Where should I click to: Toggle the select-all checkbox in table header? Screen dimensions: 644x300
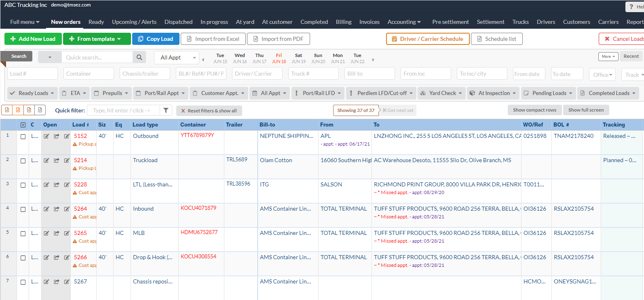pos(23,125)
